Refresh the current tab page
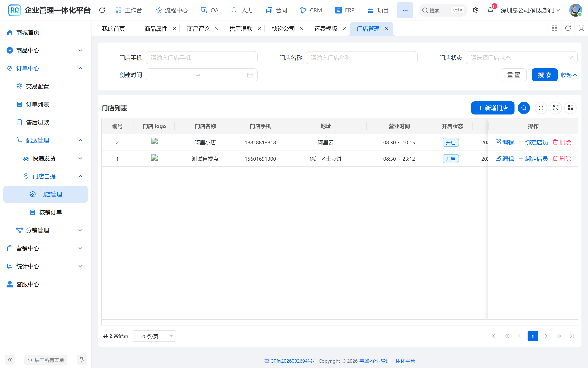This screenshot has width=588, height=368. click(x=568, y=28)
